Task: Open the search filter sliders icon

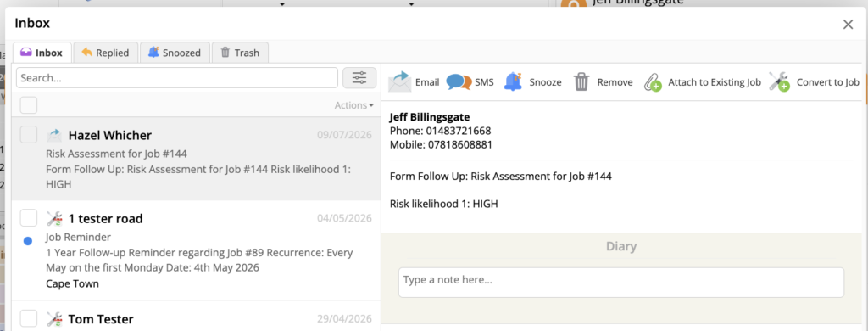Action: [359, 77]
